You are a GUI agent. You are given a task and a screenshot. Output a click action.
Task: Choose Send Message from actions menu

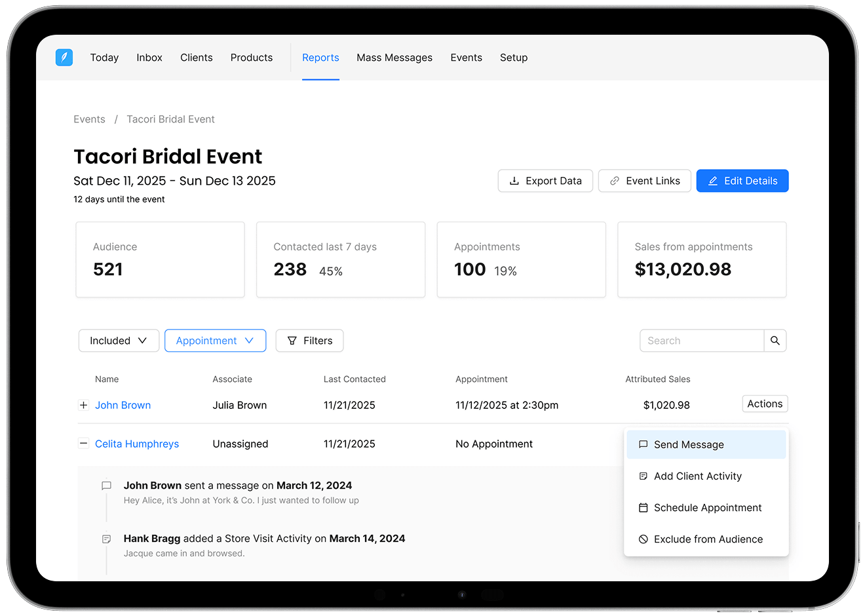706,444
